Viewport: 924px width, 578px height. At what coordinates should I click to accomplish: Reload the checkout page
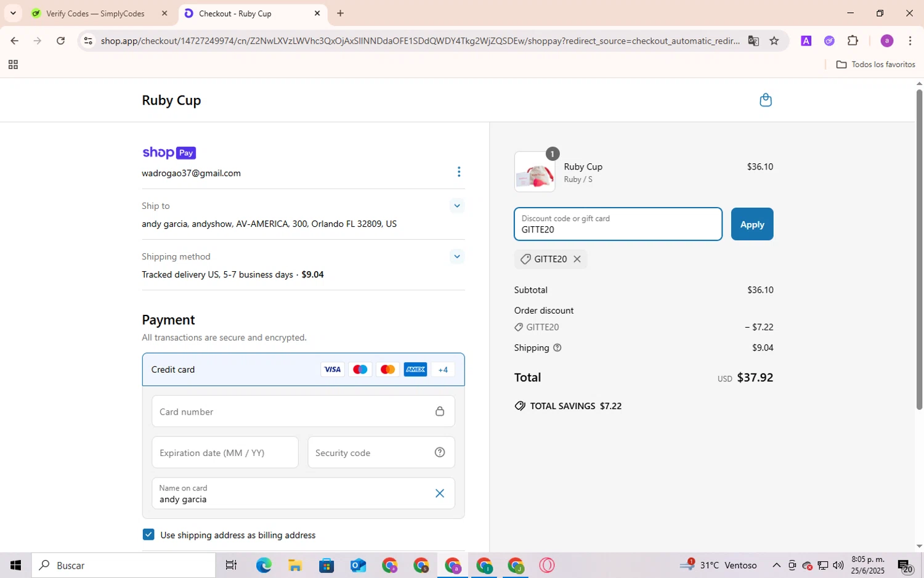coord(61,41)
